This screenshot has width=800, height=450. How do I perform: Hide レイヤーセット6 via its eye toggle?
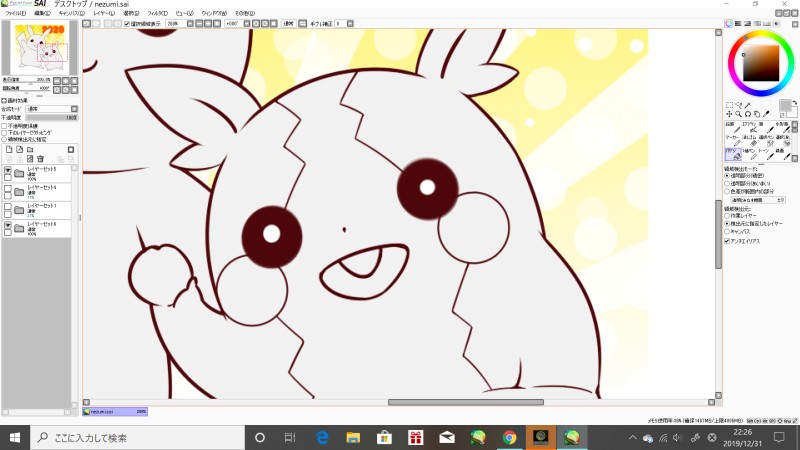tap(8, 224)
